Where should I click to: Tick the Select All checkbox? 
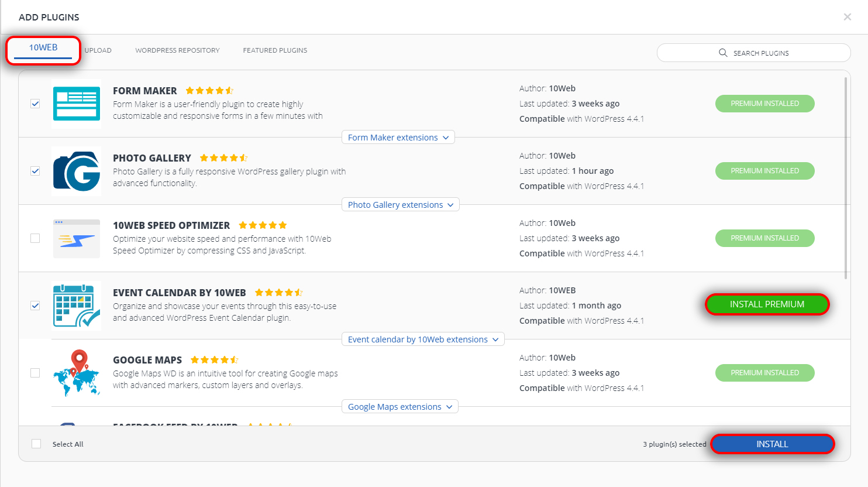click(x=36, y=444)
